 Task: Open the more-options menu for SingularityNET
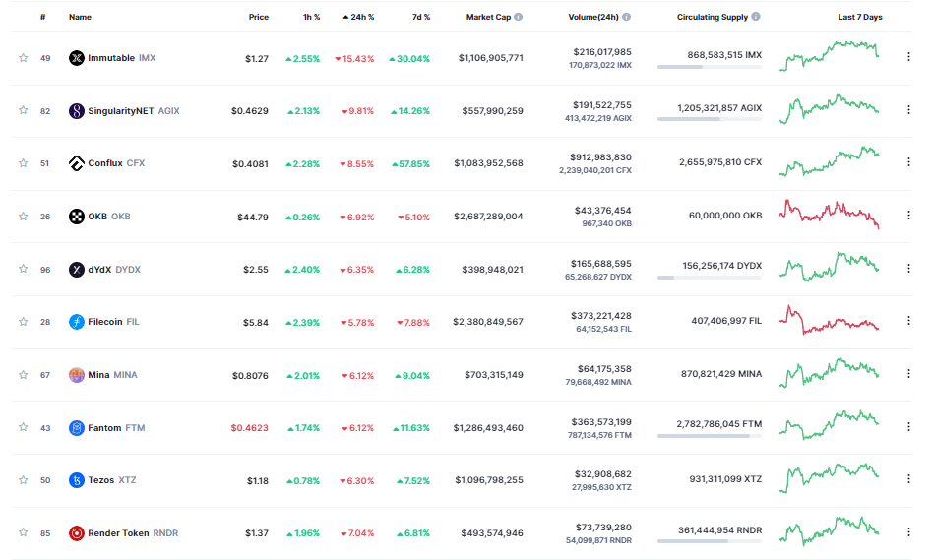908,109
